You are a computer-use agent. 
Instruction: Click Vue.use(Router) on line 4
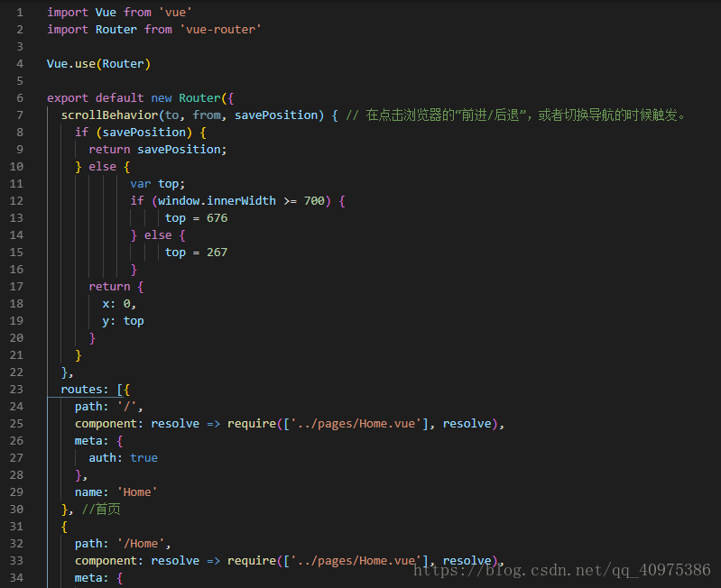pos(98,64)
